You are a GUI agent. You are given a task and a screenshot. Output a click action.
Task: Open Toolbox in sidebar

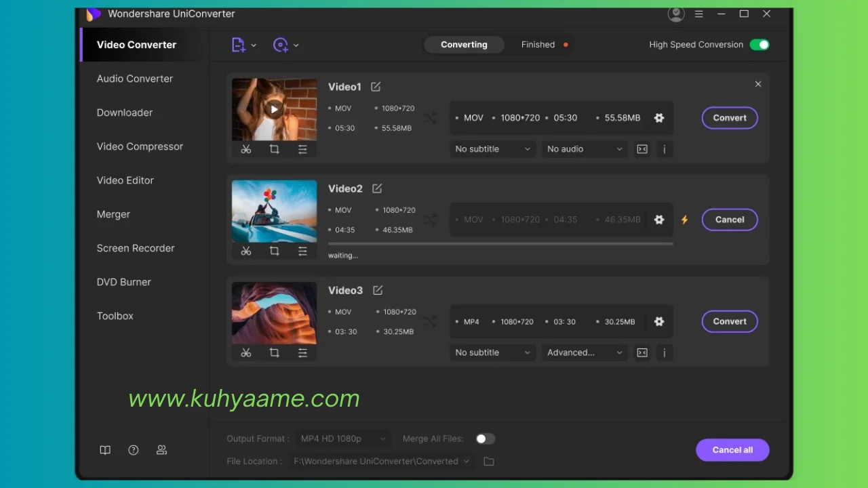[115, 316]
